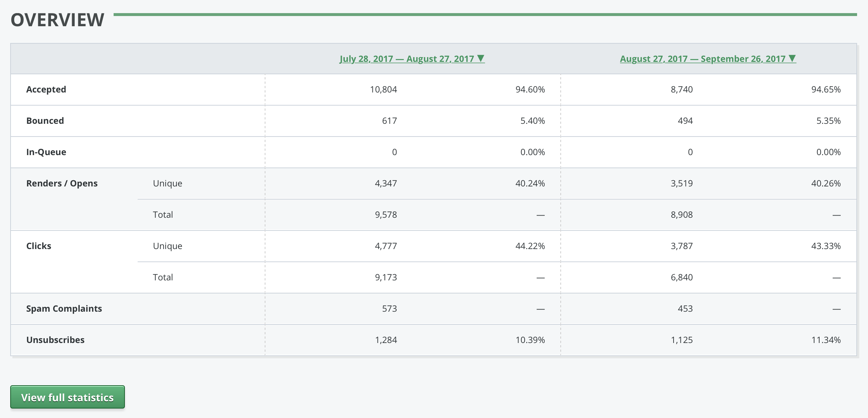Click the Bounced row label
868x418 pixels.
[45, 121]
